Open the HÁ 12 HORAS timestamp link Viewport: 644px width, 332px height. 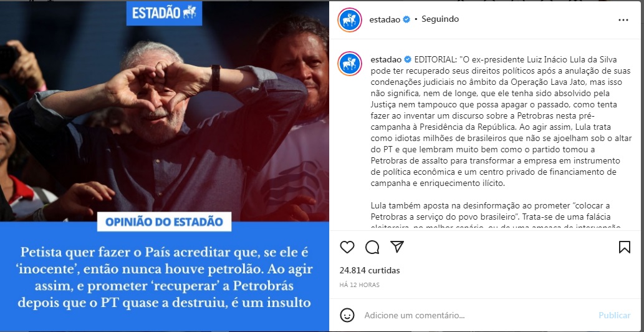pos(359,285)
